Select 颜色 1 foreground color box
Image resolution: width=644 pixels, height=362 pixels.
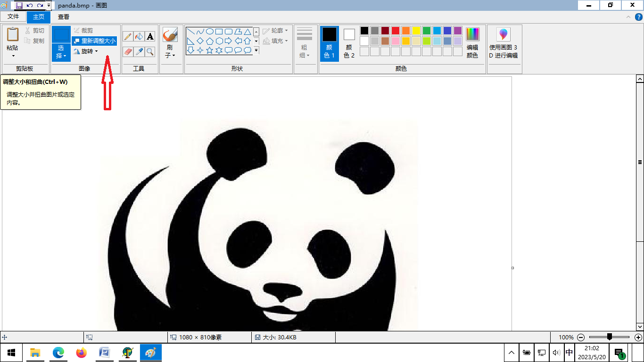pyautogui.click(x=330, y=43)
